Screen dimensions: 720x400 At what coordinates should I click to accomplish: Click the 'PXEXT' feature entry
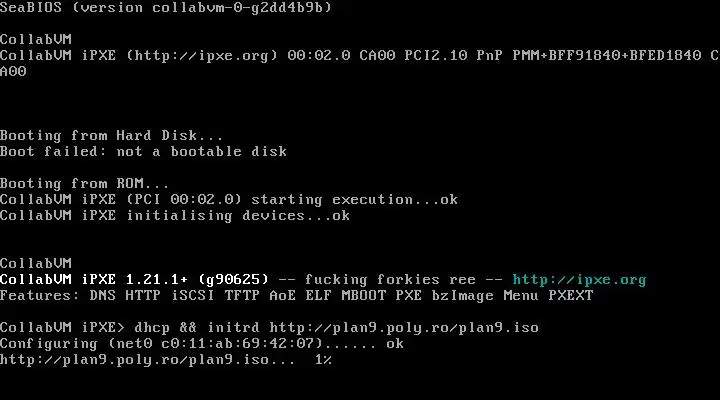pos(570,295)
